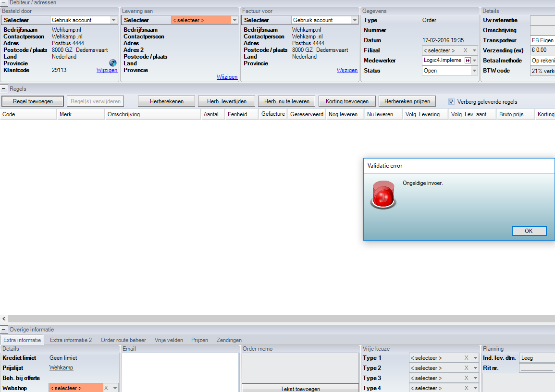This screenshot has width=555, height=392.
Task: Open the Type 3 dropdown arrow
Action: coord(475,378)
